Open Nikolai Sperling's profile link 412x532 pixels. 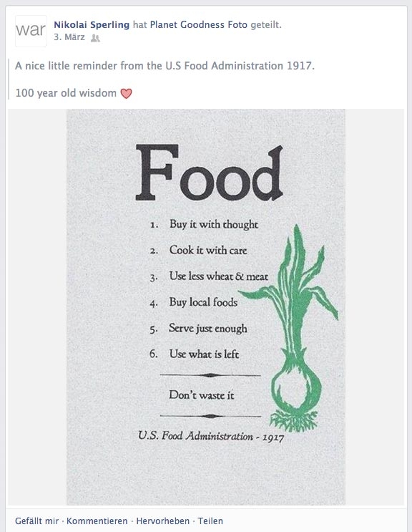tap(92, 25)
